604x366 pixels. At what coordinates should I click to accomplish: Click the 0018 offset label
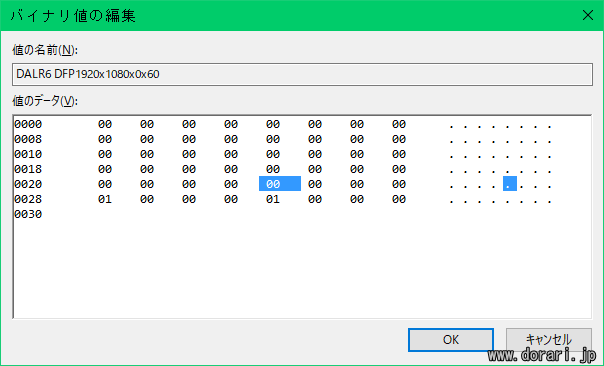[x=28, y=169]
